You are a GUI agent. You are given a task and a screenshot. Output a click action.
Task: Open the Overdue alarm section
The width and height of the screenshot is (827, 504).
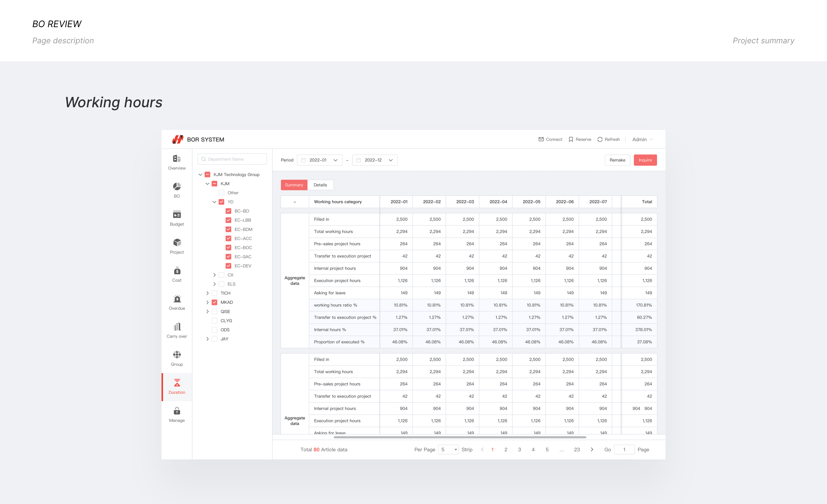tap(177, 303)
